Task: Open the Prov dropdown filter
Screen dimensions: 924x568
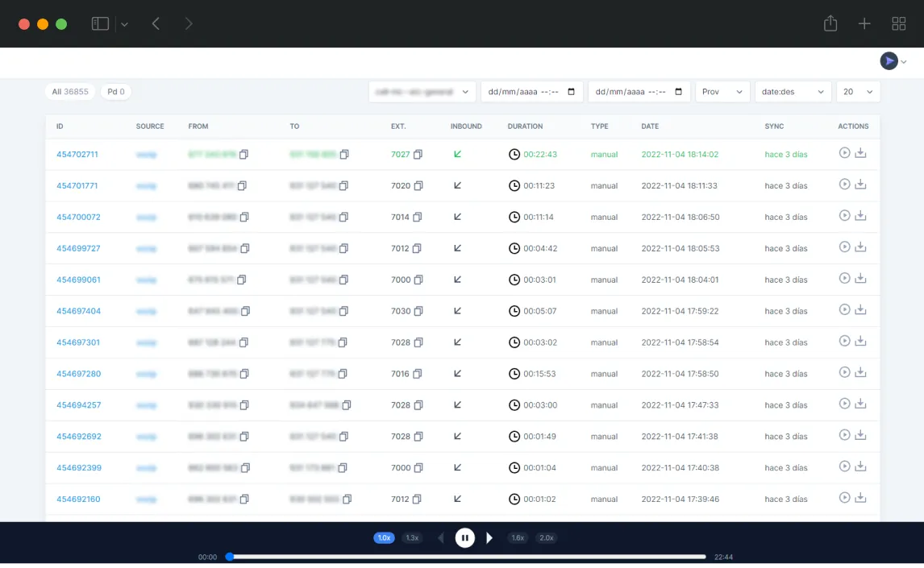Action: (x=722, y=92)
